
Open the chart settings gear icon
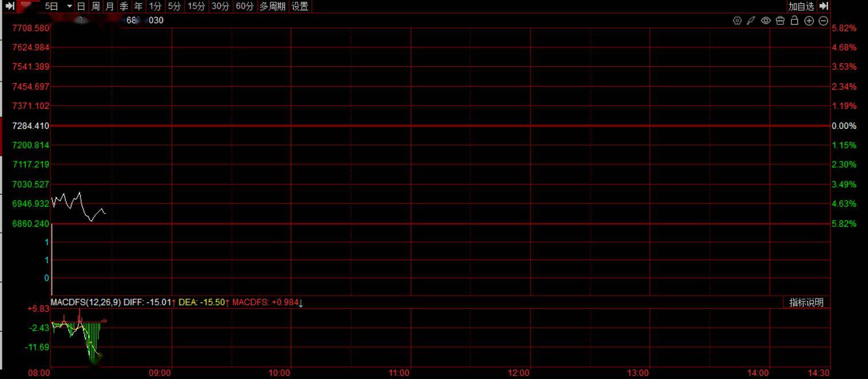737,21
